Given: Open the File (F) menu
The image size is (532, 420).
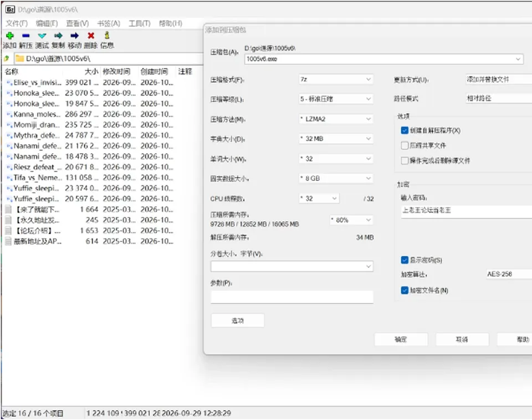Looking at the screenshot, I should coord(16,23).
